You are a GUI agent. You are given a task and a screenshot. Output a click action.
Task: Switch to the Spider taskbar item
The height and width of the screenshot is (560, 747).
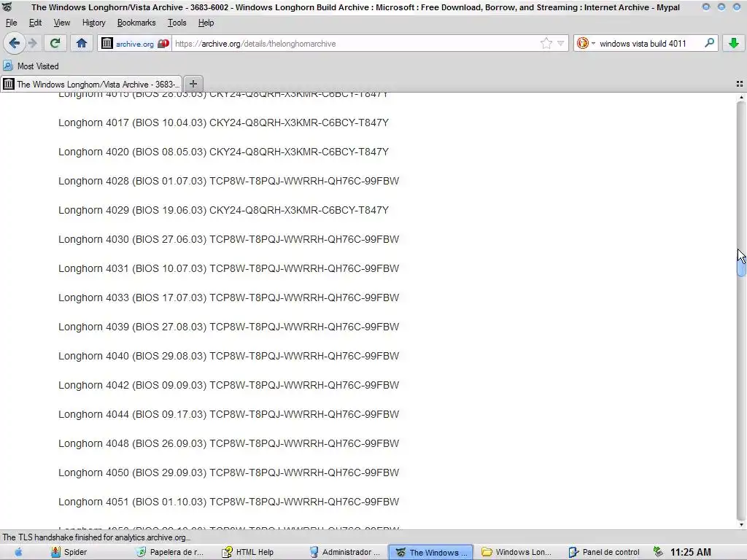[69, 553]
